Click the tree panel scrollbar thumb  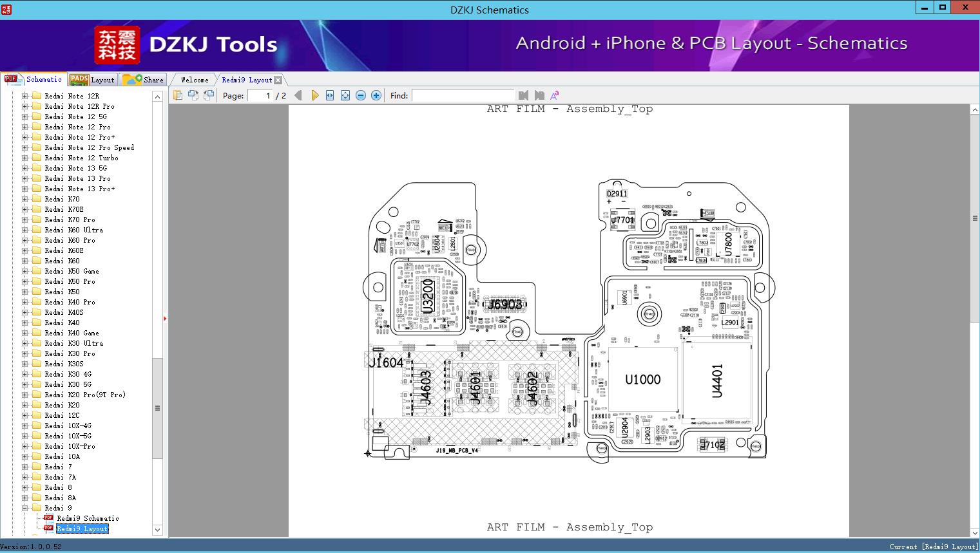pos(157,408)
